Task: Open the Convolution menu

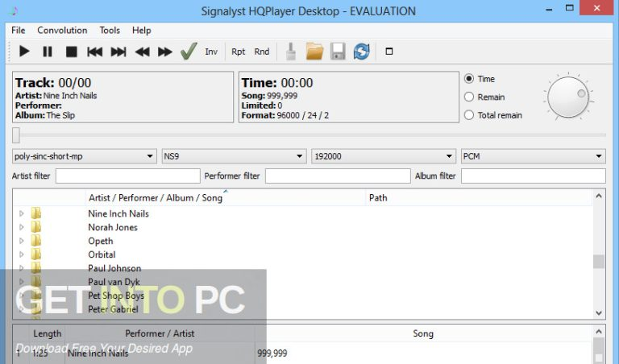Action: [x=62, y=31]
